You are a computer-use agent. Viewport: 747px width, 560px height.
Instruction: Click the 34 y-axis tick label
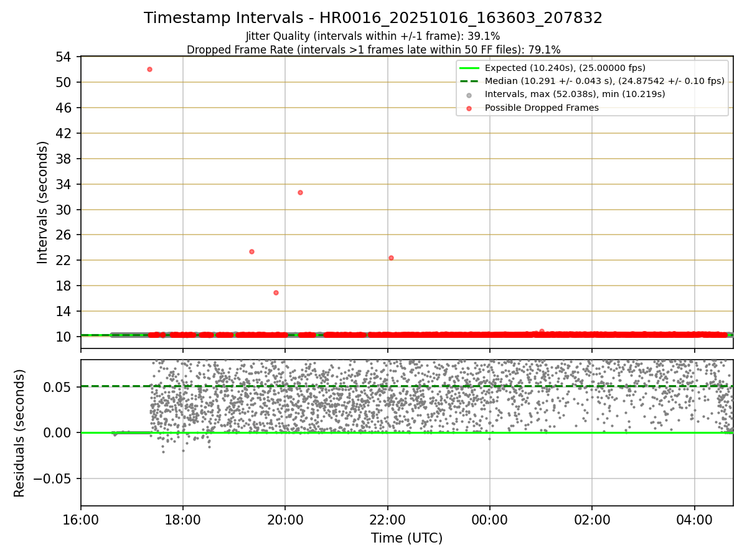point(65,184)
